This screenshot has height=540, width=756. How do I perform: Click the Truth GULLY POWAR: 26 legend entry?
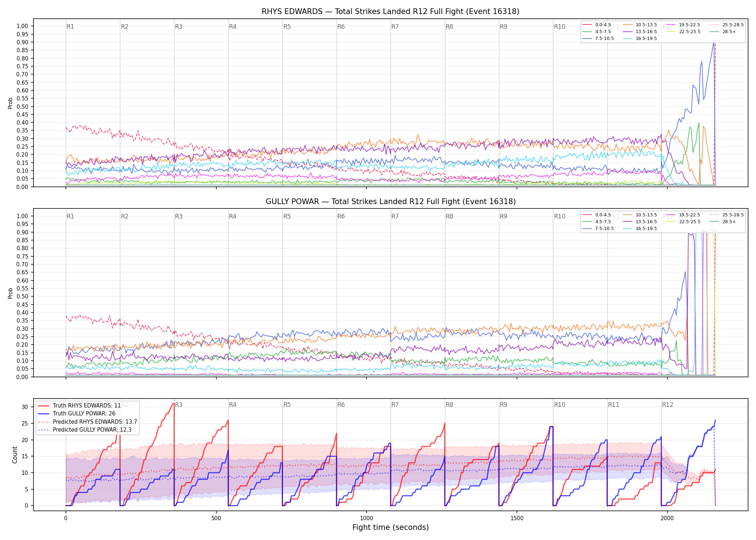tap(76, 414)
